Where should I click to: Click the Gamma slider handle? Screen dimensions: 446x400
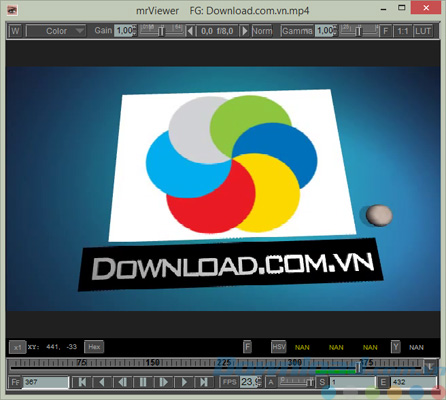(358, 31)
